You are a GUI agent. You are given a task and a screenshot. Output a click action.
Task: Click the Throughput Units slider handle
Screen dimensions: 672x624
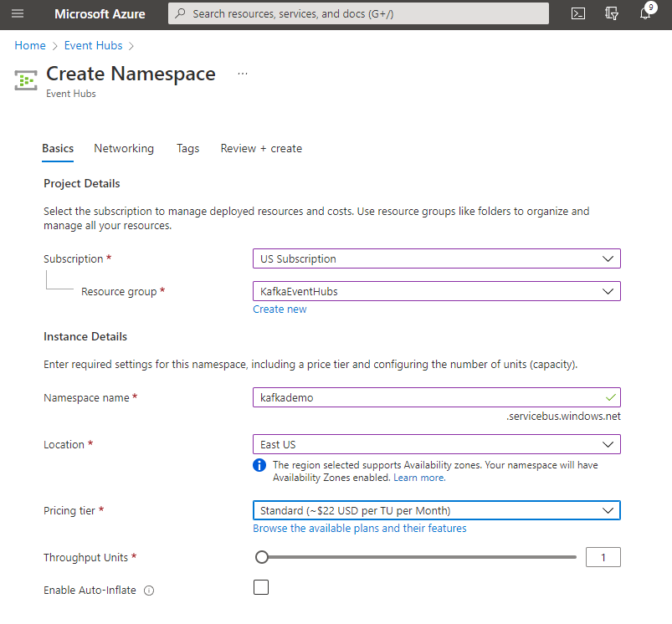pyautogui.click(x=262, y=557)
